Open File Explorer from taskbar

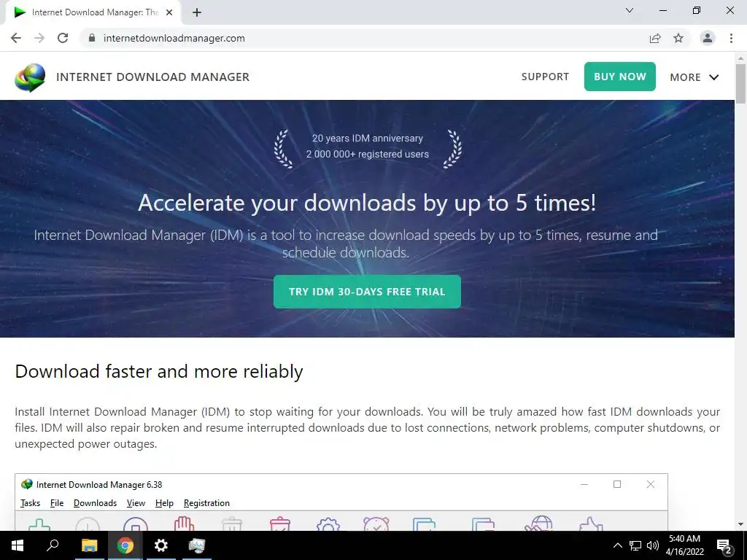coord(89,545)
